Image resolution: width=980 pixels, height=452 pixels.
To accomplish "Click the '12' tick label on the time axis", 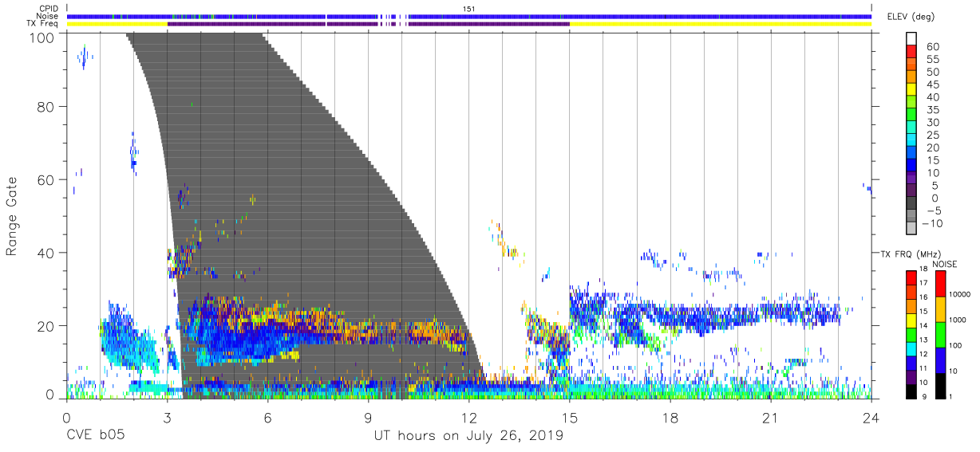I will tap(469, 418).
